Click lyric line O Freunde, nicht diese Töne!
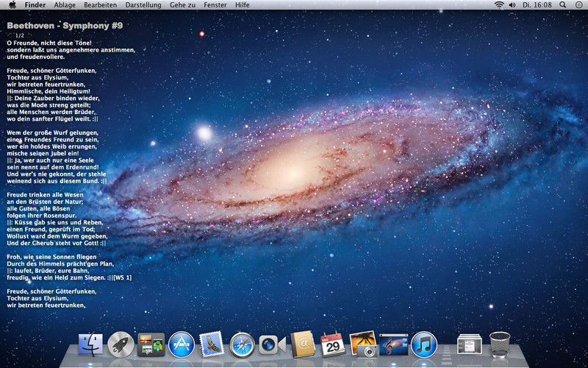The height and width of the screenshot is (368, 588). pyautogui.click(x=49, y=43)
